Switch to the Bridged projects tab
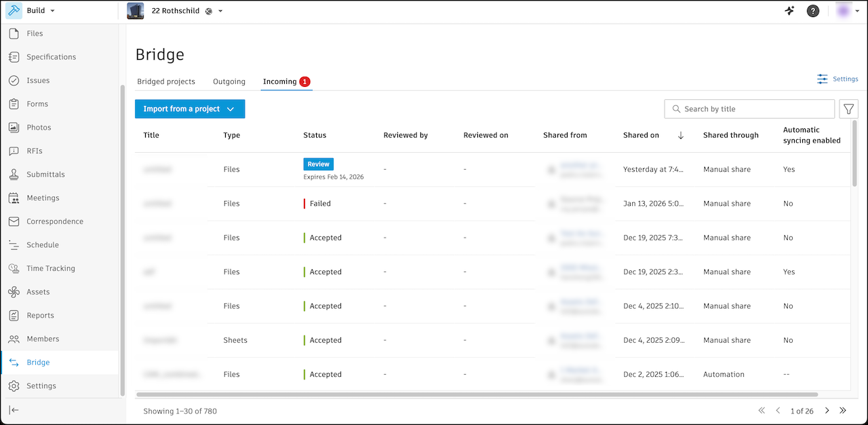The image size is (868, 425). [165, 81]
